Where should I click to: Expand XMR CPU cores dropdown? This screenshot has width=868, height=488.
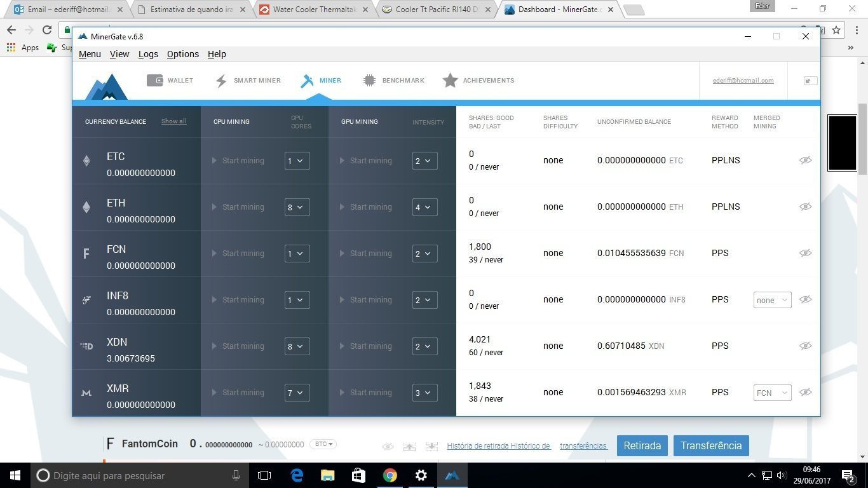pos(297,393)
